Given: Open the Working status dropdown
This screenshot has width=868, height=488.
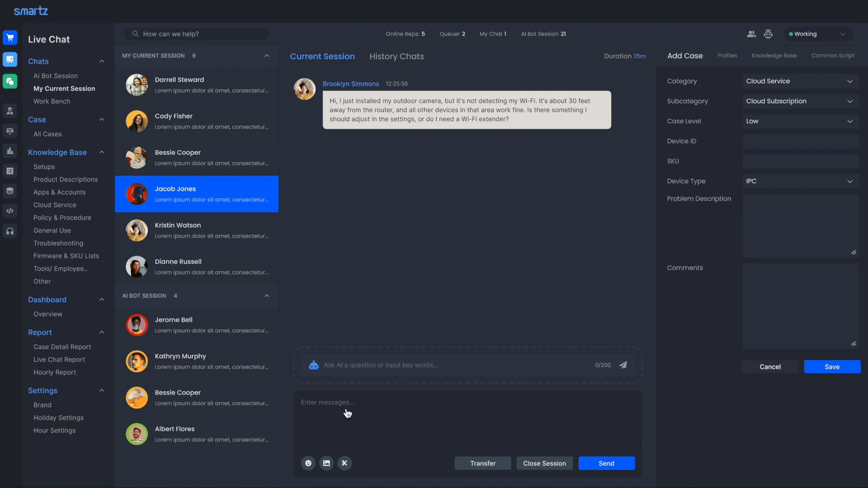Looking at the screenshot, I should click(x=817, y=34).
